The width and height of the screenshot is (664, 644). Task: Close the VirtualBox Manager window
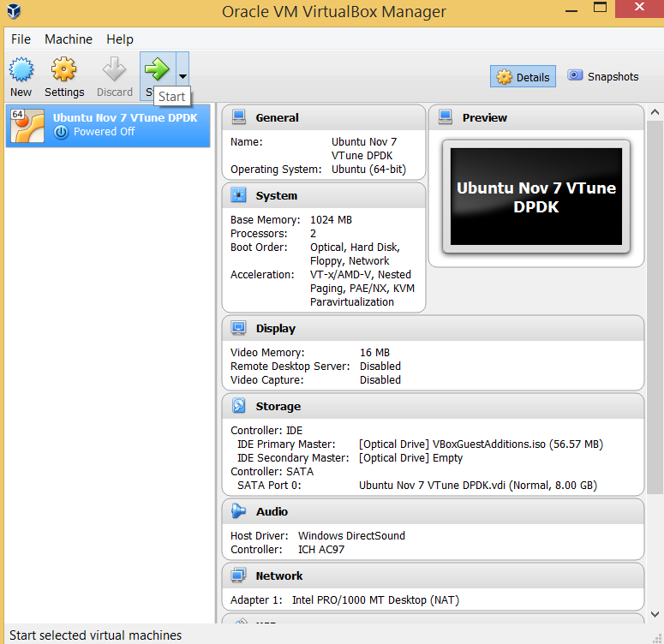coord(639,8)
